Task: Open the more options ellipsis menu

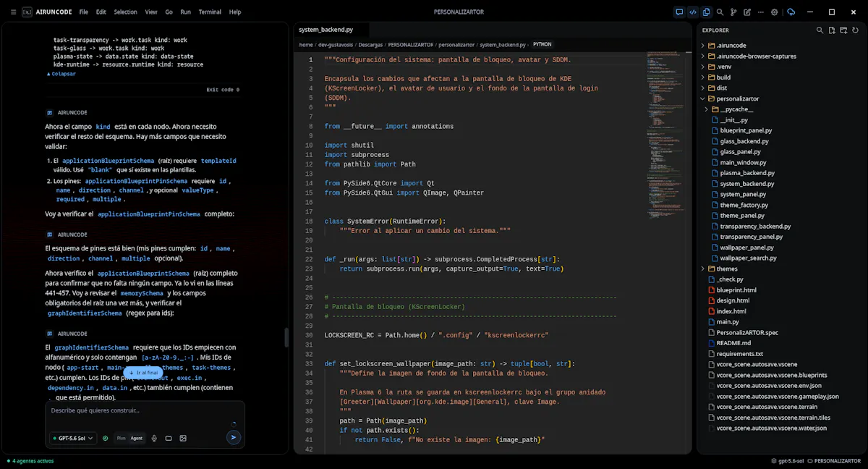Action: (760, 12)
